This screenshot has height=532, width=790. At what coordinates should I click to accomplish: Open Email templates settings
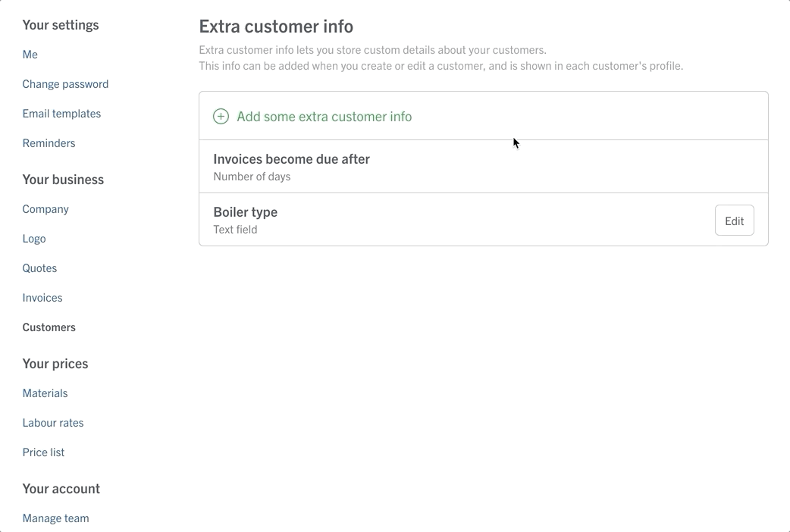(61, 114)
